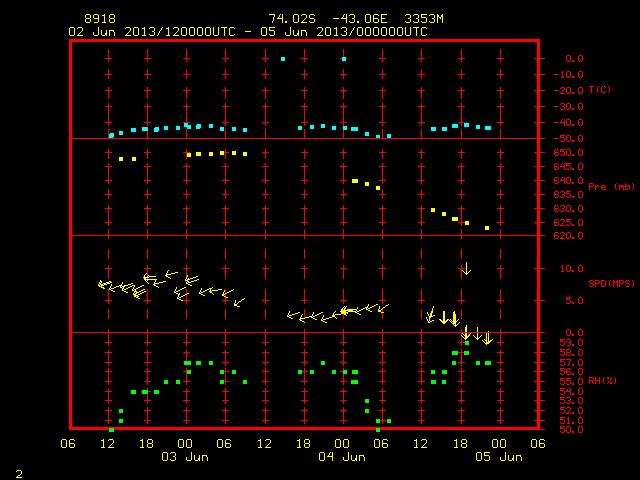
Task: Click the yellow 622 mb last pressure point
Action: tap(487, 228)
